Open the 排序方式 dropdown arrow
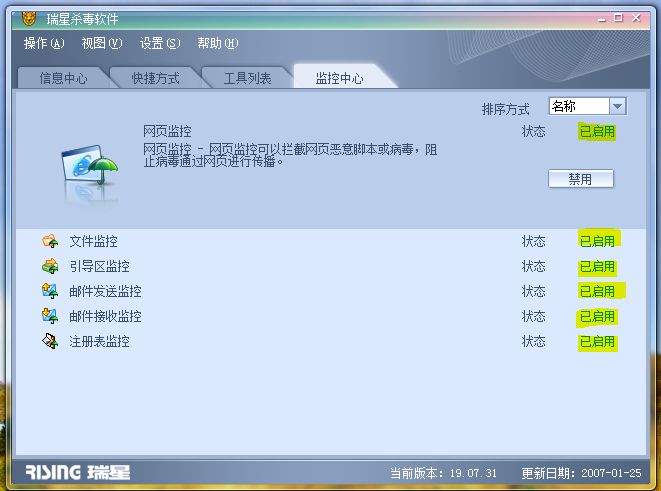Viewport: 661px width, 491px height. (618, 106)
